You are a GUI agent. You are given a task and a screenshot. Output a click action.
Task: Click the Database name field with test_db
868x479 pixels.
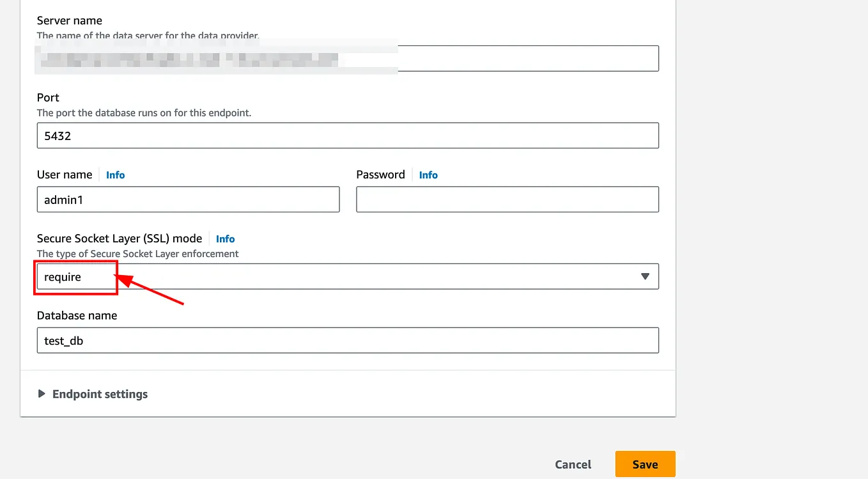pos(348,340)
